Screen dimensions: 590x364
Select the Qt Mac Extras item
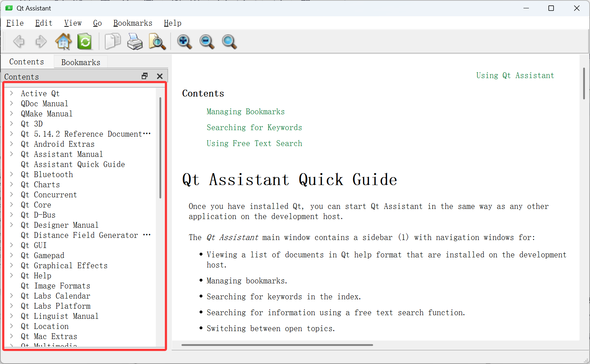[49, 337]
